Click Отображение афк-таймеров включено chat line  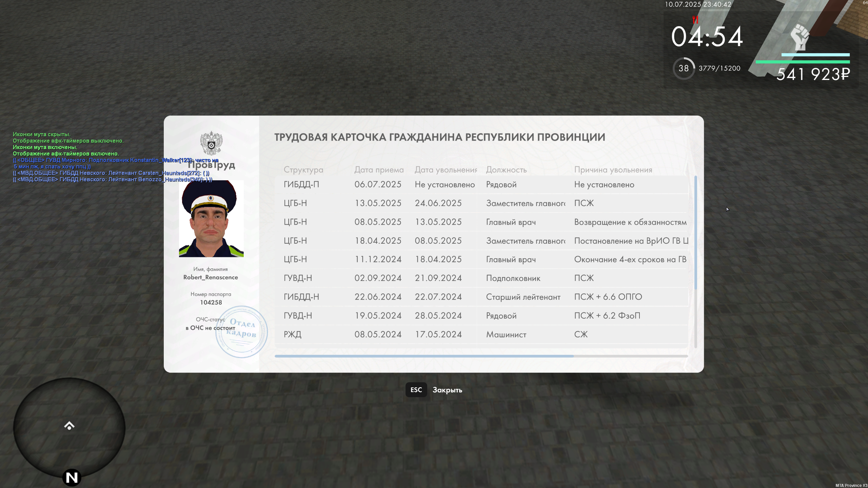tap(66, 154)
